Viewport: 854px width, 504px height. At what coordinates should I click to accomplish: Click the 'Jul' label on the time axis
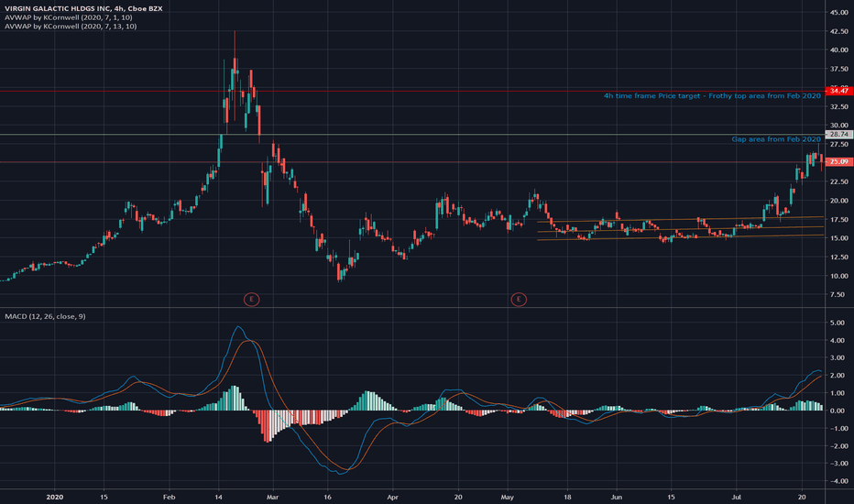(x=737, y=497)
